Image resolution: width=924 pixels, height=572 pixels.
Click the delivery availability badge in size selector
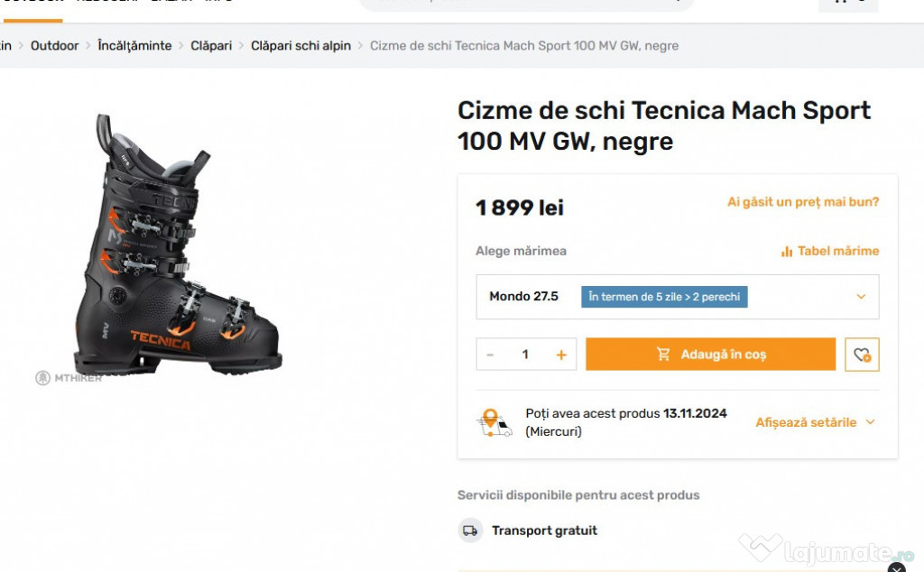point(664,297)
